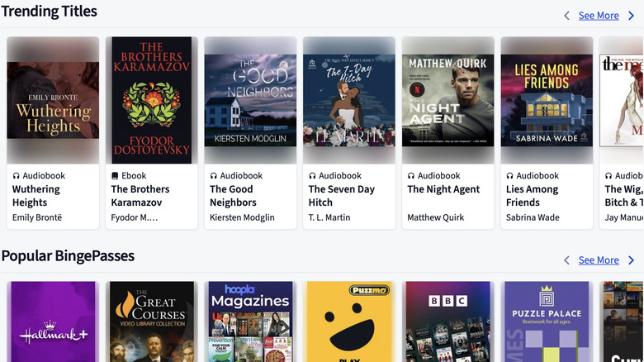Go to previous Trending Titles page
The image size is (644, 362).
(566, 16)
